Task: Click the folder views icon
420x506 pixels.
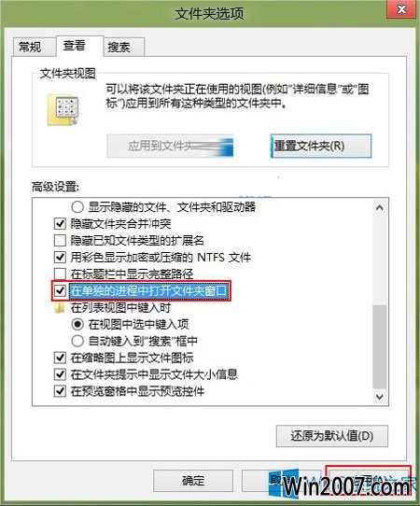Action: [x=63, y=110]
